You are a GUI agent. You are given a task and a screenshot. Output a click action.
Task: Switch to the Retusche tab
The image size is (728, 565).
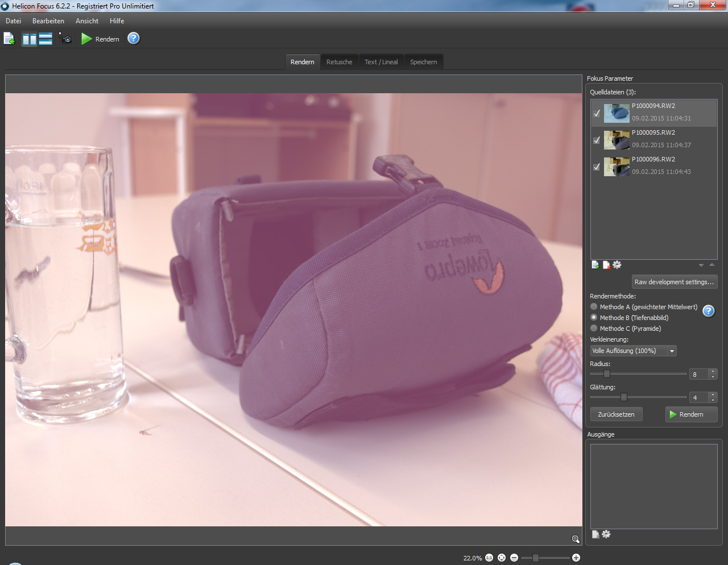click(340, 62)
